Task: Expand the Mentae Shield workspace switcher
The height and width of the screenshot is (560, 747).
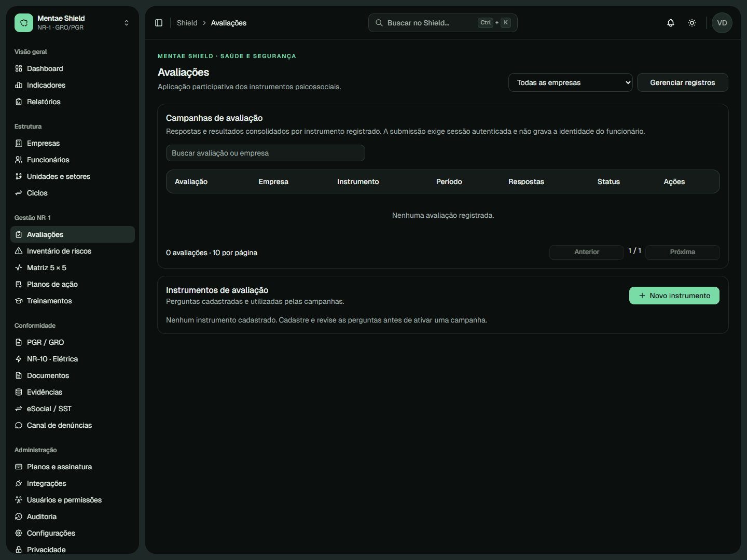Action: [127, 23]
